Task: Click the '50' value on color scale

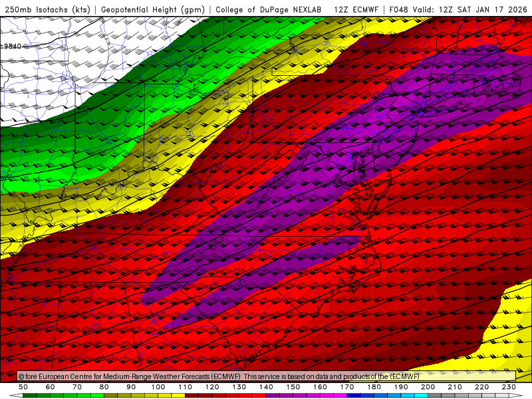Action: [23, 387]
